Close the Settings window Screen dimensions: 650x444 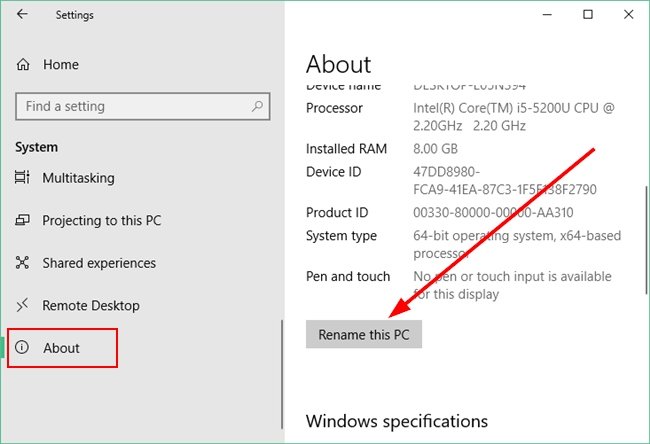click(628, 15)
